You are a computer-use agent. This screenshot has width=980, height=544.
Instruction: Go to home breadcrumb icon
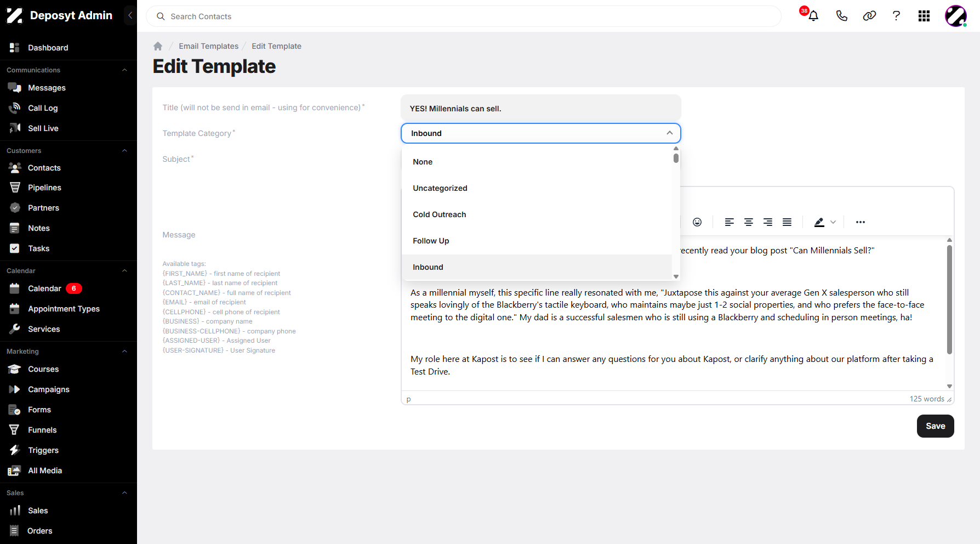pyautogui.click(x=158, y=46)
